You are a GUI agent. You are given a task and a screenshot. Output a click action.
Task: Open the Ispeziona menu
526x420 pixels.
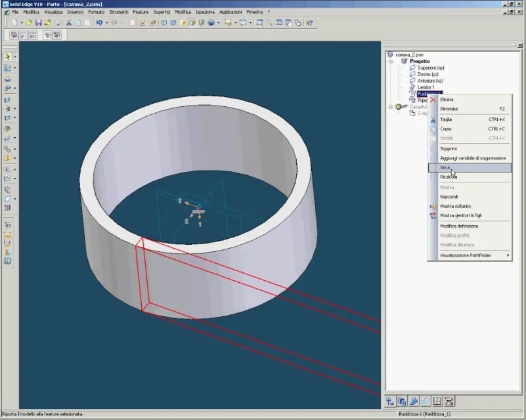coord(205,12)
